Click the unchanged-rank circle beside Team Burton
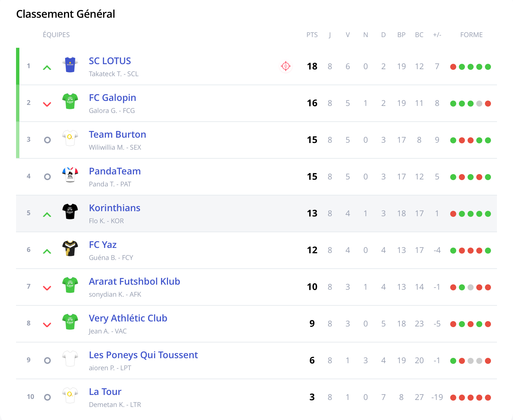Image resolution: width=513 pixels, height=420 pixels. [x=47, y=140]
